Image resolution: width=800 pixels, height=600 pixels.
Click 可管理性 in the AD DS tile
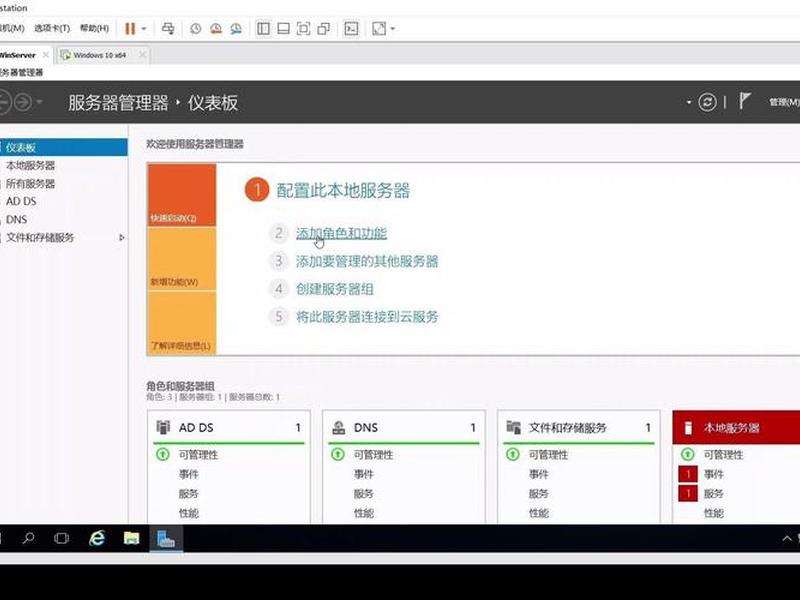pyautogui.click(x=198, y=454)
